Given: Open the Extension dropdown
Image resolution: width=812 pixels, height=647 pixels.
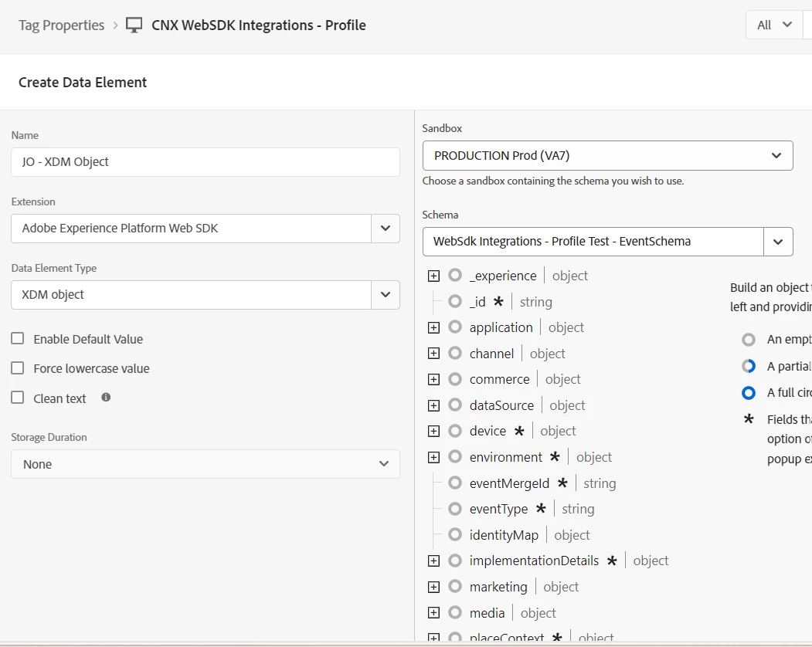Looking at the screenshot, I should pos(386,229).
